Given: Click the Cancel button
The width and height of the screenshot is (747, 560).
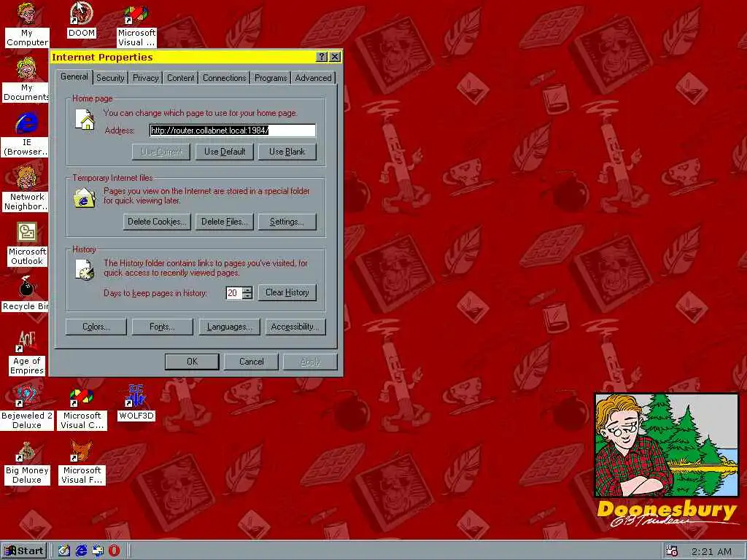Looking at the screenshot, I should coord(251,362).
